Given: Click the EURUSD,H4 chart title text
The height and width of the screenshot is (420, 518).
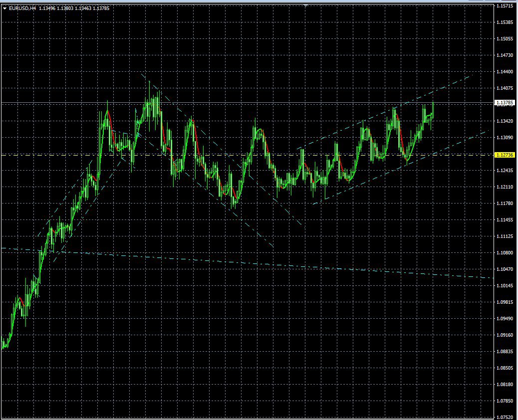Looking at the screenshot, I should click(22, 8).
